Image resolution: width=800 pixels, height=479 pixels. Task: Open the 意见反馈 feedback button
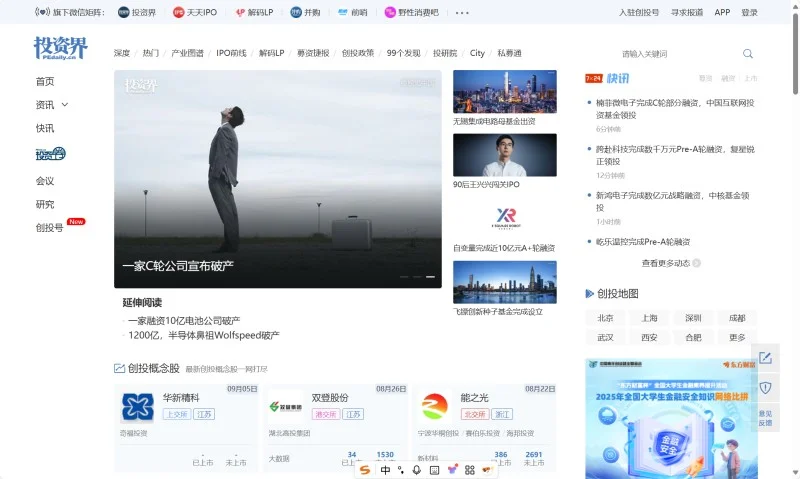tap(765, 418)
